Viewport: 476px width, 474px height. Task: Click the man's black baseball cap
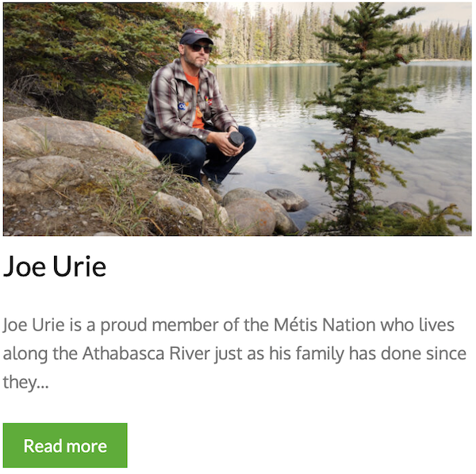195,36
